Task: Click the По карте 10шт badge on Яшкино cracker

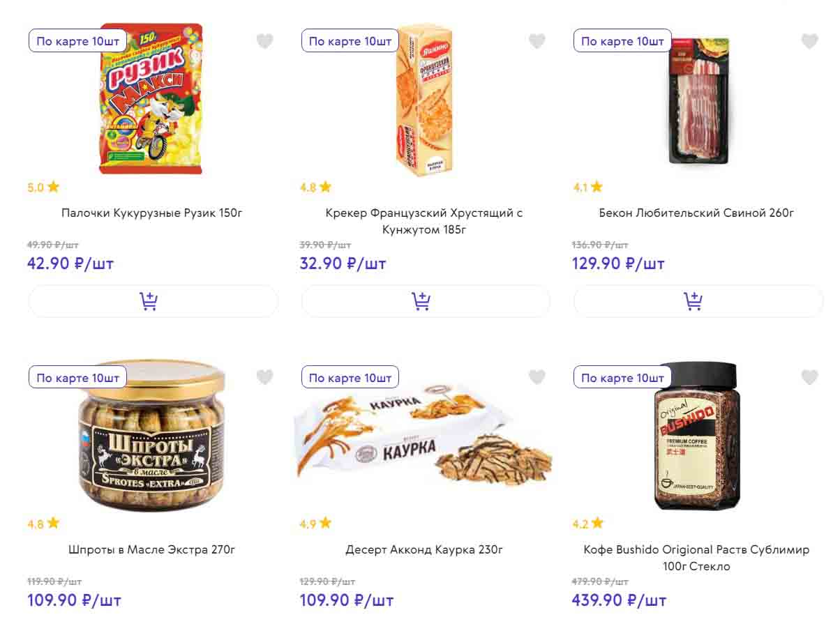Action: 350,41
